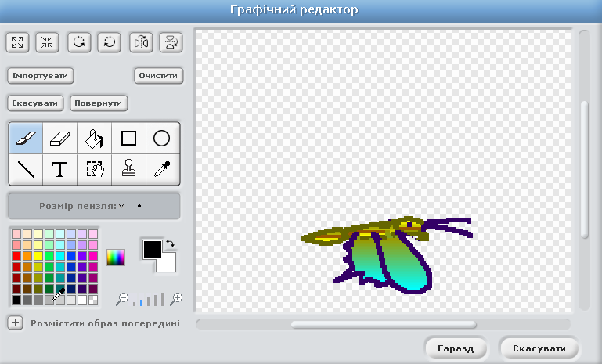Select the paint bucket fill tool
This screenshot has height=364, width=602.
pyautogui.click(x=94, y=139)
